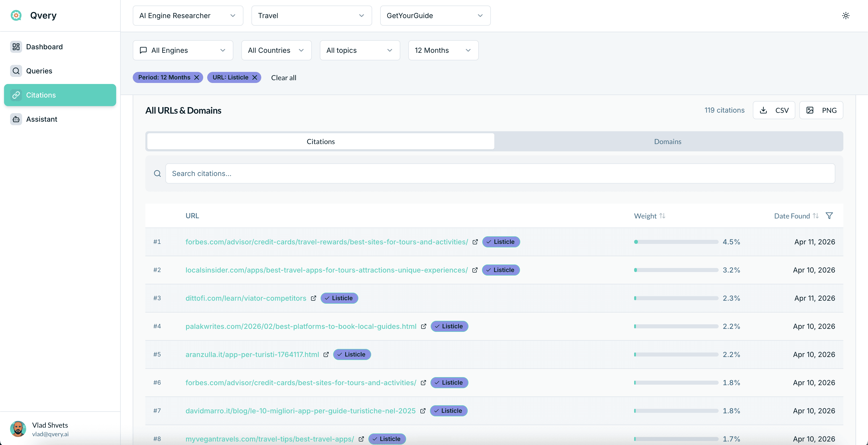This screenshot has height=445, width=868.
Task: Click the 2.3% weight bar in row #3
Action: click(676, 298)
